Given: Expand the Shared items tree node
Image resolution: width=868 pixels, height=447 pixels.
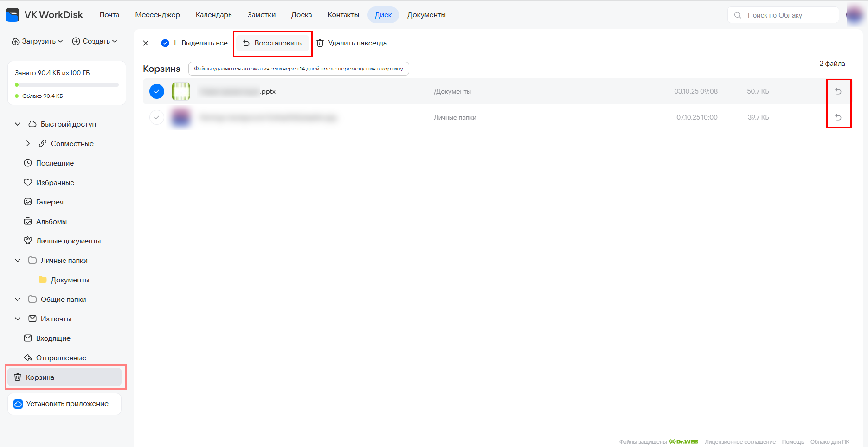Looking at the screenshot, I should point(28,143).
